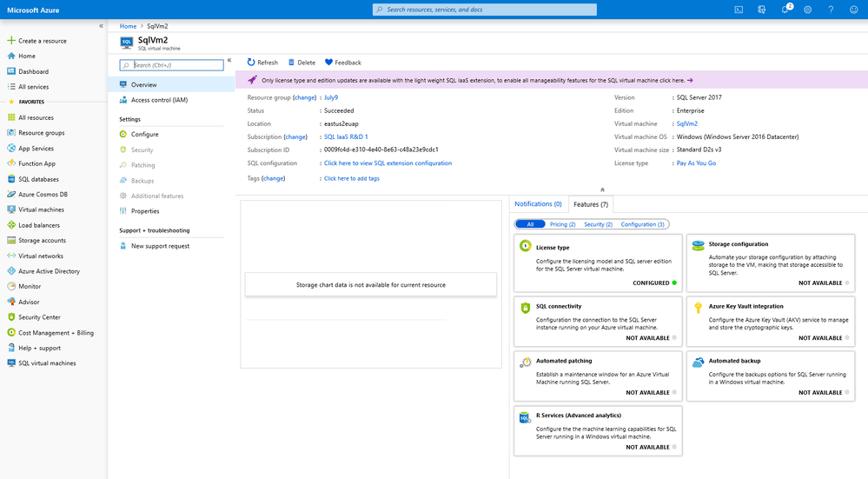Open Azure Cosmos DB
This screenshot has width=868, height=479.
(43, 195)
